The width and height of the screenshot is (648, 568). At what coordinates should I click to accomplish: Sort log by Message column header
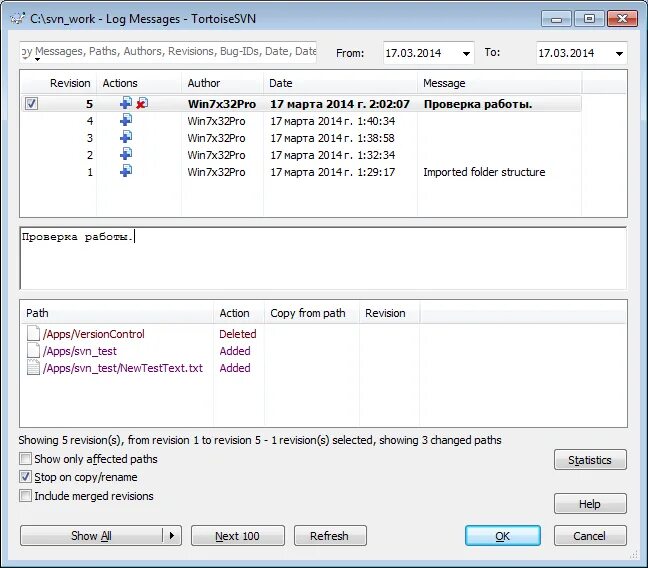(x=499, y=83)
